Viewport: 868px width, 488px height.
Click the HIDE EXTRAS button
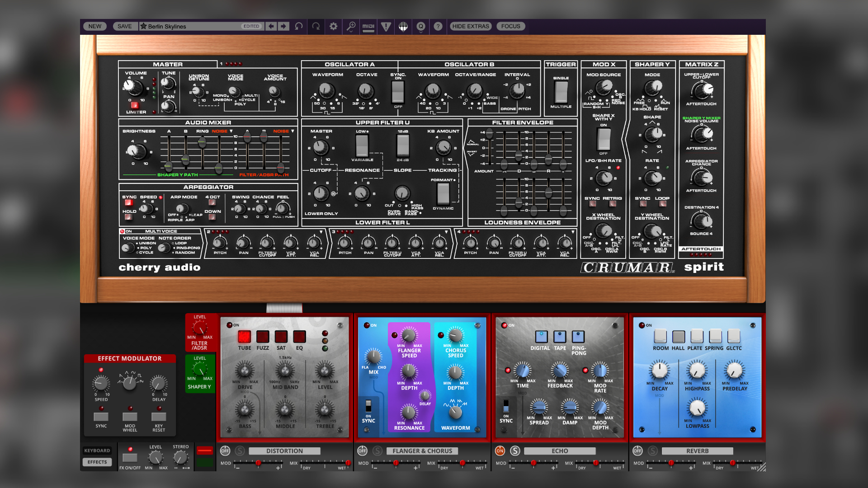(x=470, y=26)
